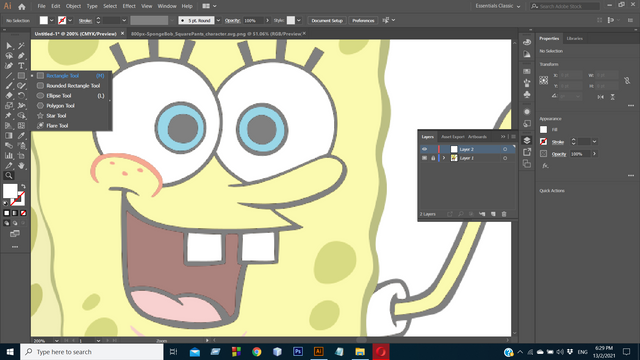Set toolbar mode to Color

[x=7, y=213]
